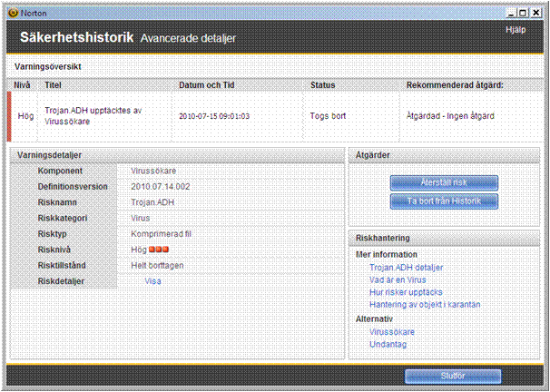Select the Togs bort status cell
Image resolution: width=550 pixels, height=392 pixels.
click(328, 116)
